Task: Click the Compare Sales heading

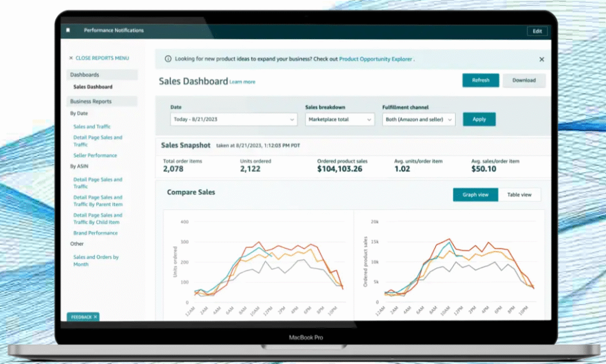Action: (x=191, y=192)
